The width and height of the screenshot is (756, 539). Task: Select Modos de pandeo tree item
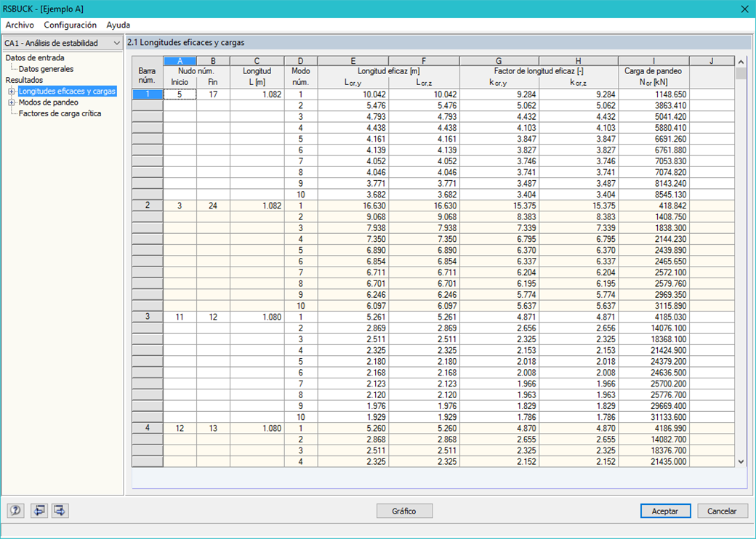pyautogui.click(x=48, y=102)
